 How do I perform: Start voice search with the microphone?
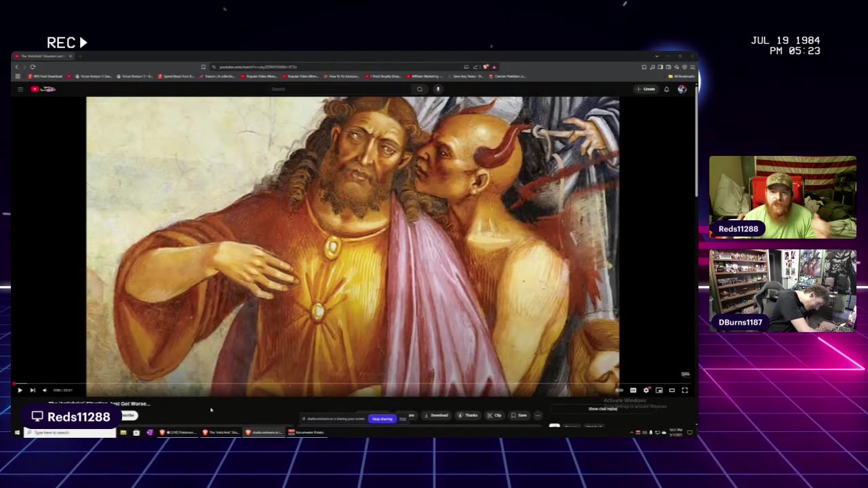click(438, 89)
